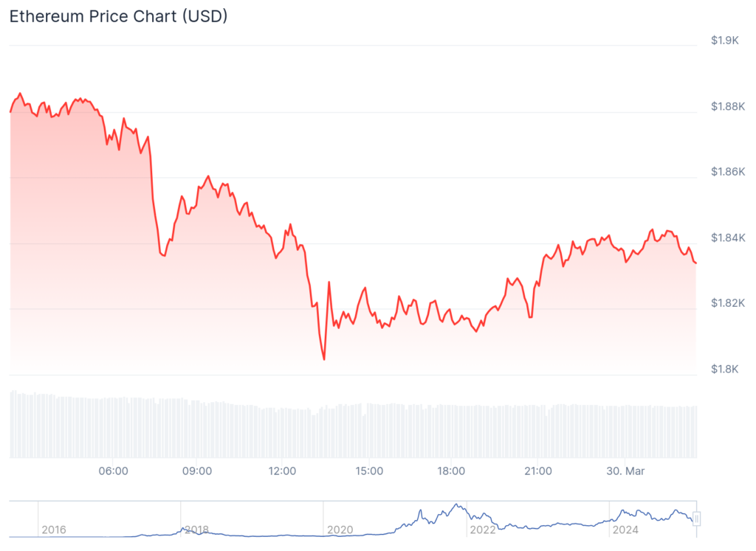
Task: Click the 2020 label in navigator
Action: pyautogui.click(x=340, y=530)
